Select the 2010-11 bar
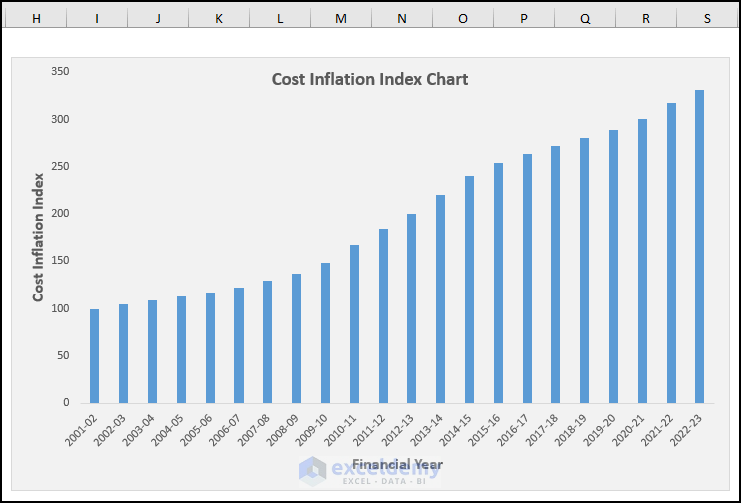The height and width of the screenshot is (503, 741). (354, 324)
